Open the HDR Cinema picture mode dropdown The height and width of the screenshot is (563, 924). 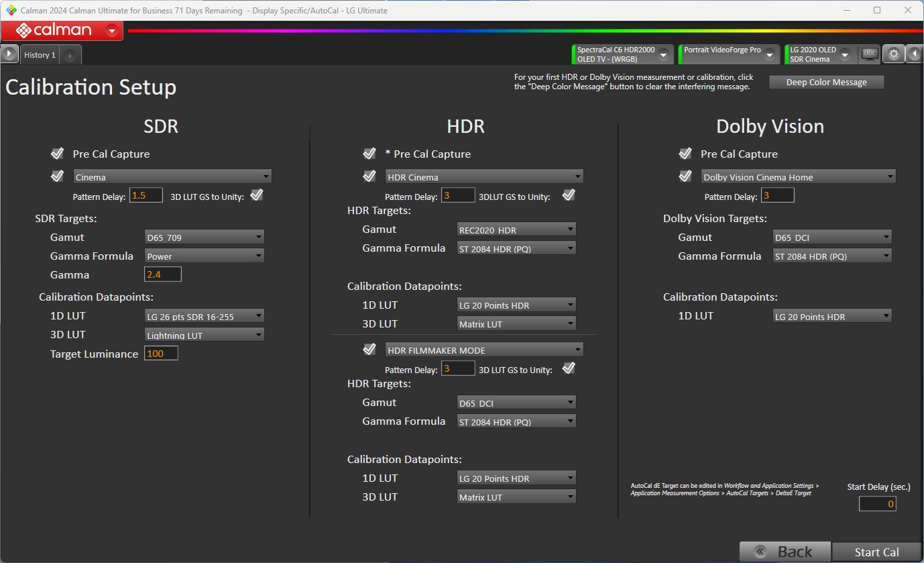(x=485, y=177)
